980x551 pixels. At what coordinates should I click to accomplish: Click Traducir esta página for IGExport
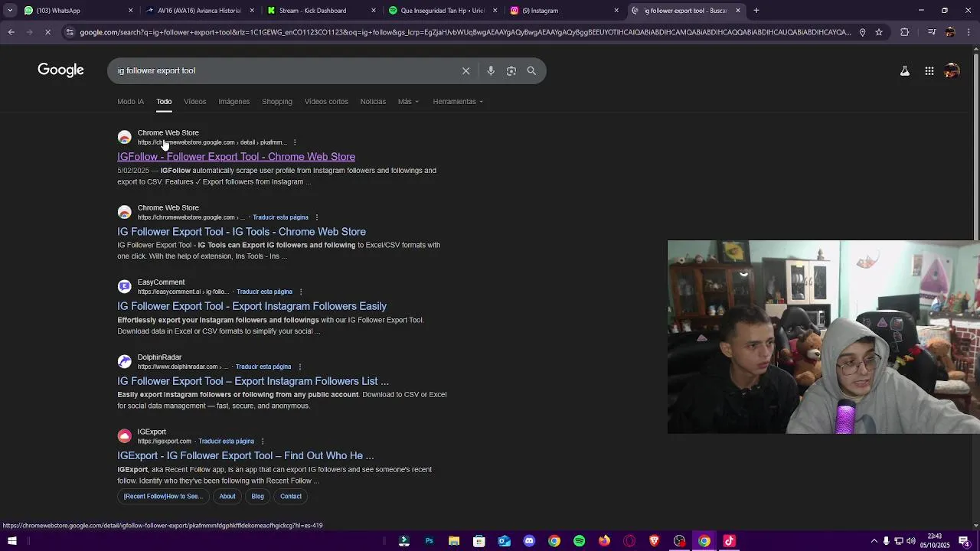pos(226,442)
